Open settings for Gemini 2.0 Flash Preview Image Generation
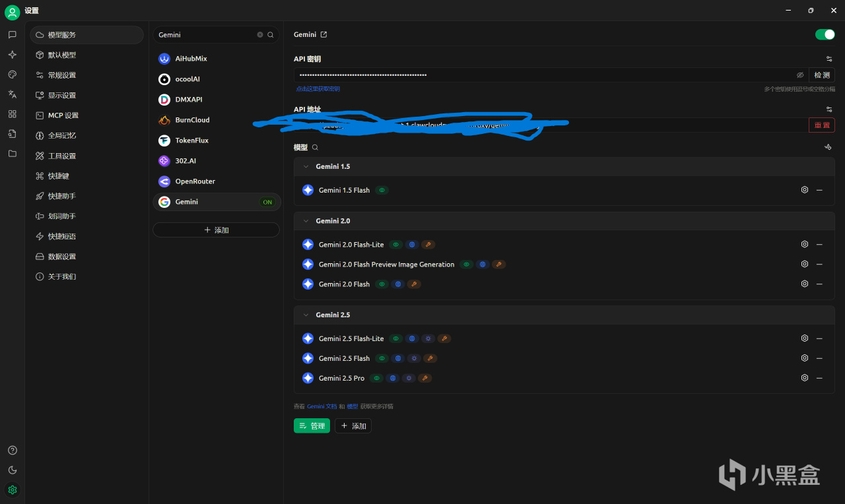Screen dimensions: 845x504 pyautogui.click(x=805, y=264)
